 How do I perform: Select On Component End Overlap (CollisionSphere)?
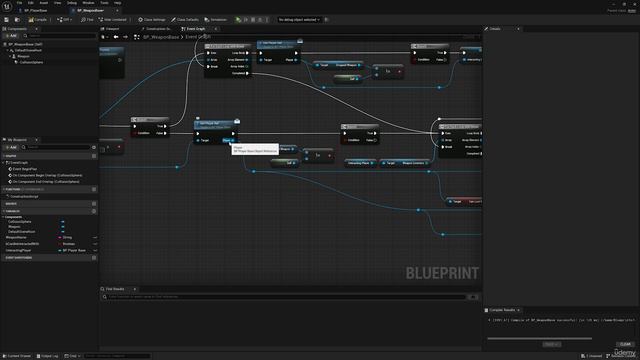tap(45, 182)
